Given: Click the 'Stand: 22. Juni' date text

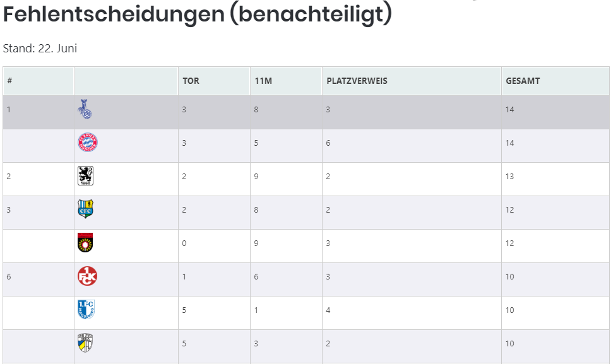Looking at the screenshot, I should 40,49.
